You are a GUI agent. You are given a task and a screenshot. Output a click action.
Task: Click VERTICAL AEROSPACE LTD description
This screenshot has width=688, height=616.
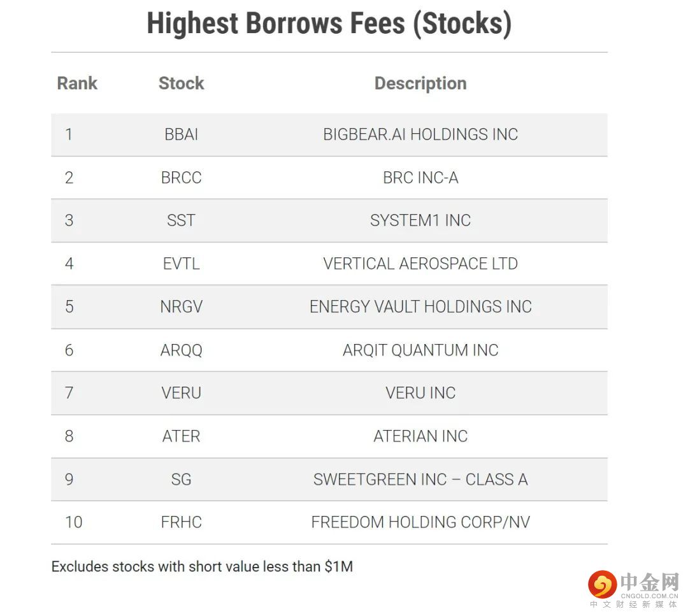coord(420,264)
